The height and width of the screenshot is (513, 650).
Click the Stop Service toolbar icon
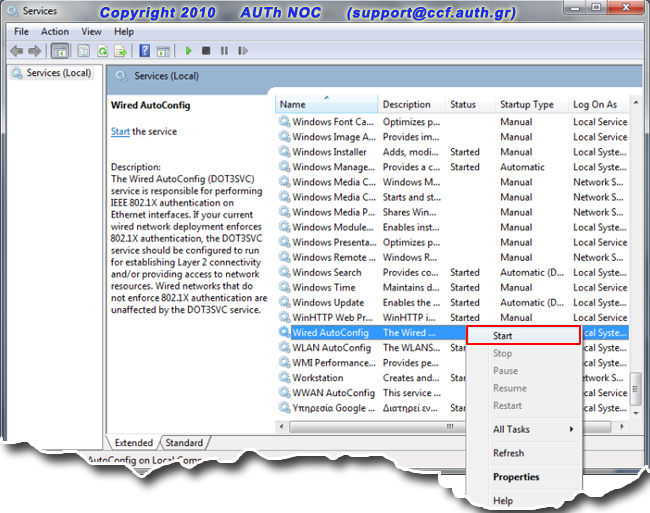(206, 51)
